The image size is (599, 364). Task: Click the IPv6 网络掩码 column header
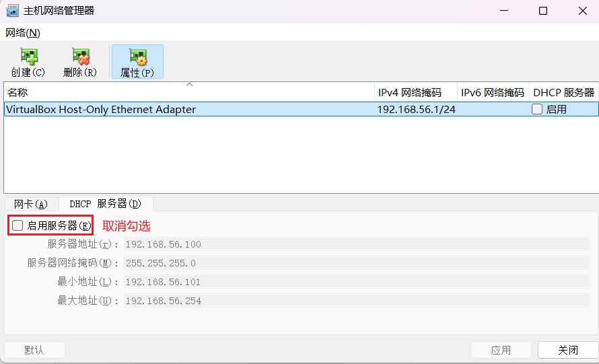(x=493, y=92)
